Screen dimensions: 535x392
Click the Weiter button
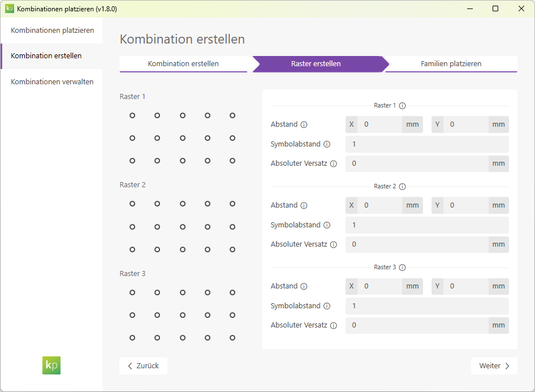coord(494,366)
